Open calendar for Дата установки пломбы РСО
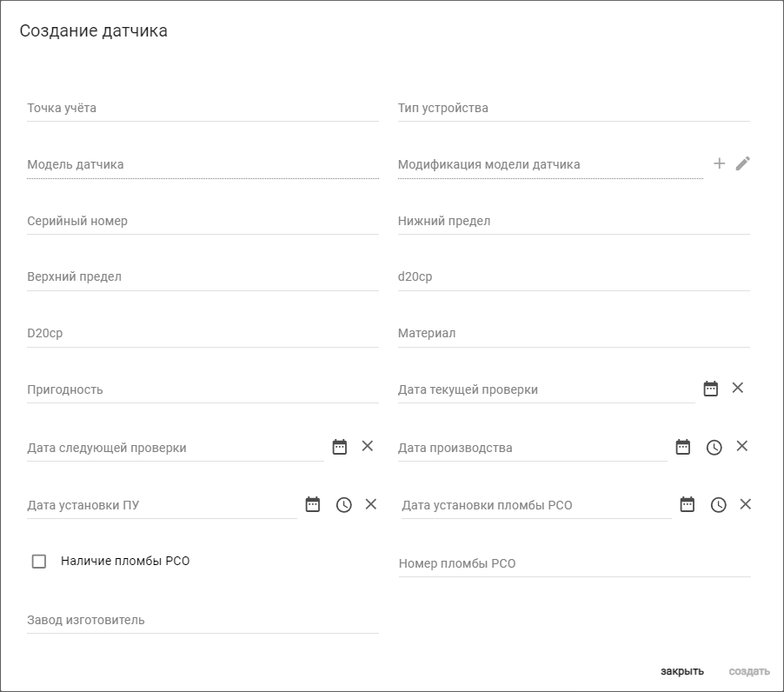Image resolution: width=784 pixels, height=692 pixels. (688, 504)
